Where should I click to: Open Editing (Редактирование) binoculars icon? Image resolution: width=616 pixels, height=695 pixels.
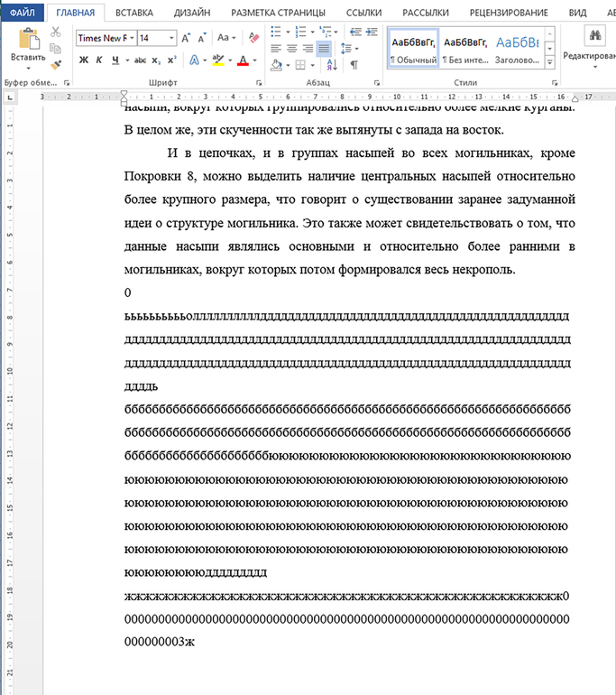click(594, 37)
